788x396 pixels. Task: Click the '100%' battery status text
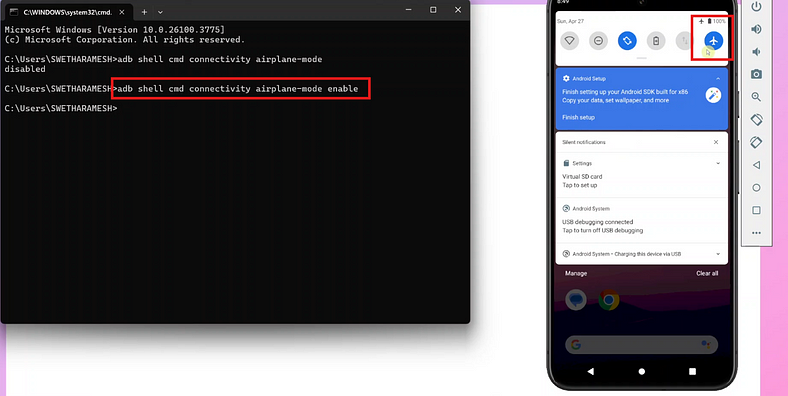719,21
